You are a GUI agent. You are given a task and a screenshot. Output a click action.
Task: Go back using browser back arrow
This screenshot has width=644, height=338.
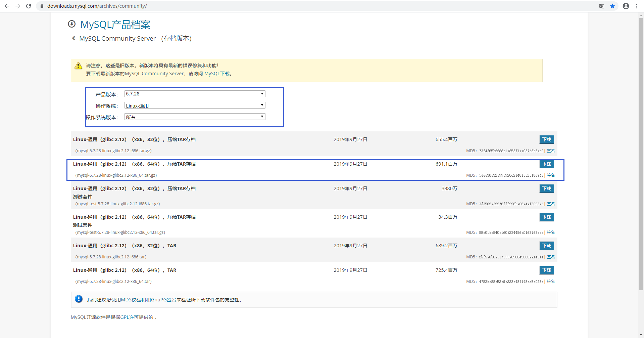[x=7, y=6]
